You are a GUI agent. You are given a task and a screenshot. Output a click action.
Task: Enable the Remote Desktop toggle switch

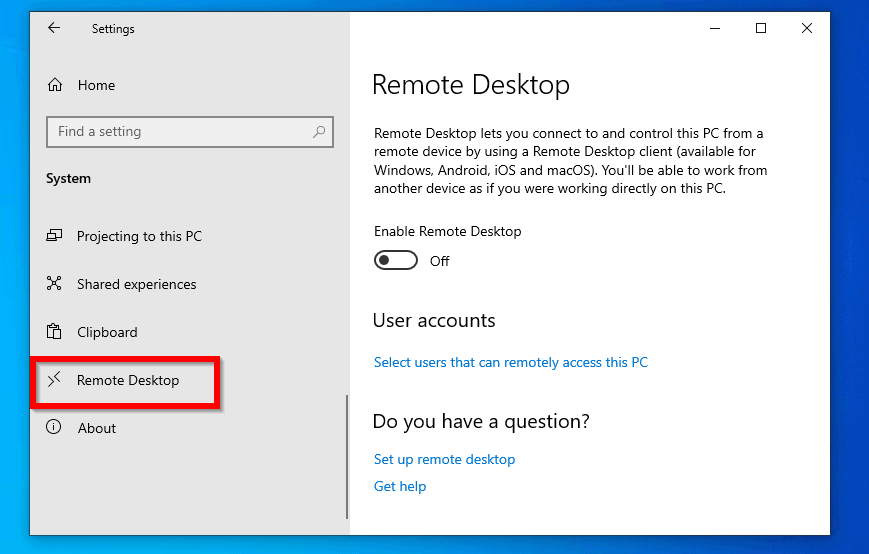[x=396, y=260]
